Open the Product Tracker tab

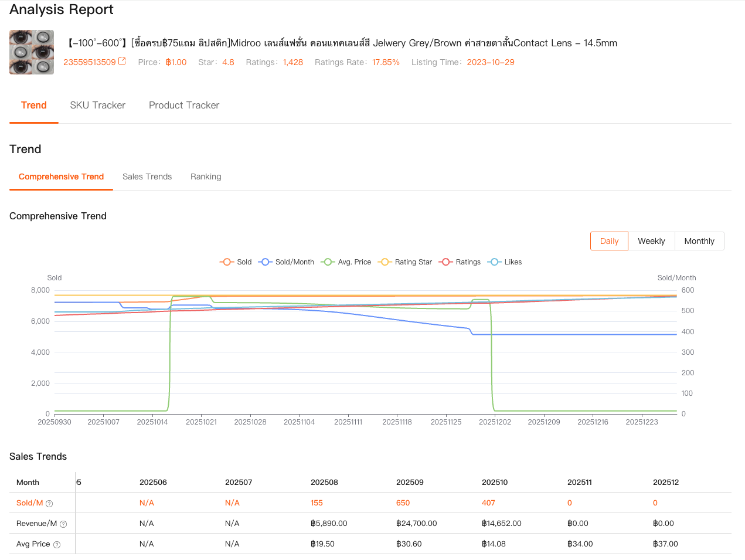tap(184, 106)
